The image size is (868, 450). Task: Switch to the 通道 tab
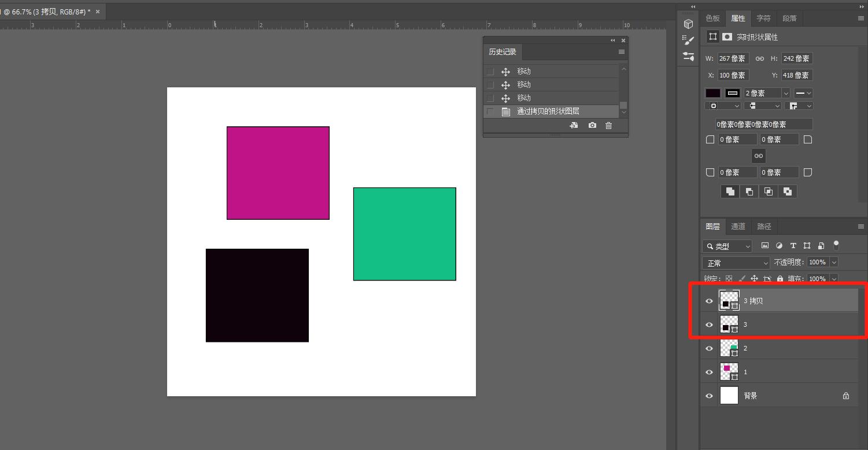click(738, 226)
